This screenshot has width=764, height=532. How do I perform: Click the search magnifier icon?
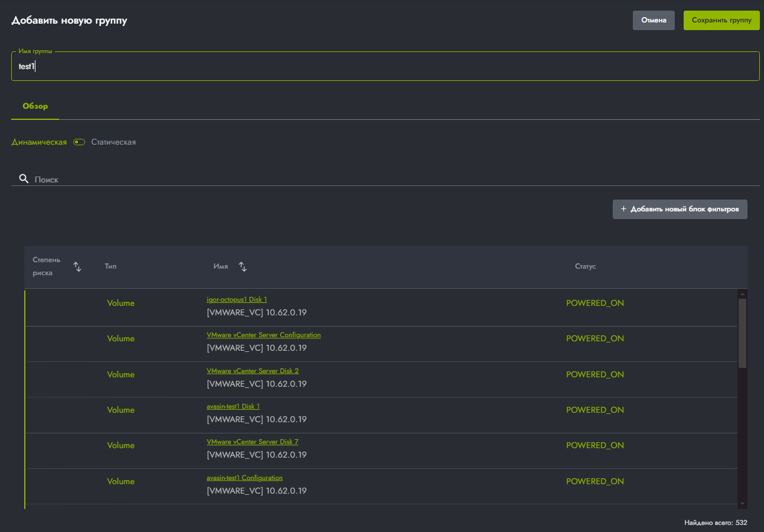tap(24, 178)
